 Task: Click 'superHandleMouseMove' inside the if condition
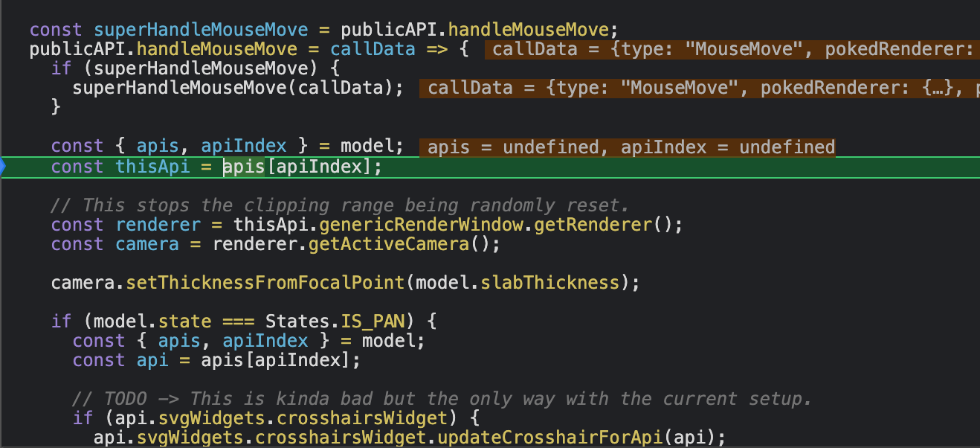point(201,69)
